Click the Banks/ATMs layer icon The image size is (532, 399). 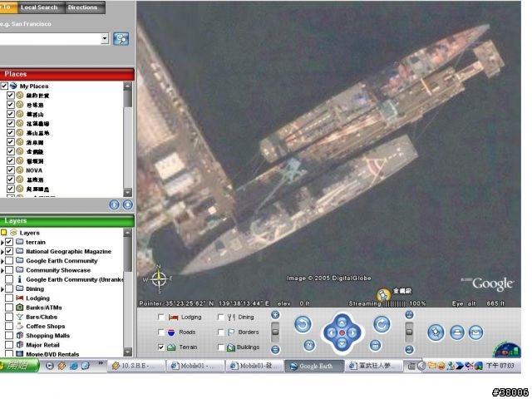tap(20, 308)
